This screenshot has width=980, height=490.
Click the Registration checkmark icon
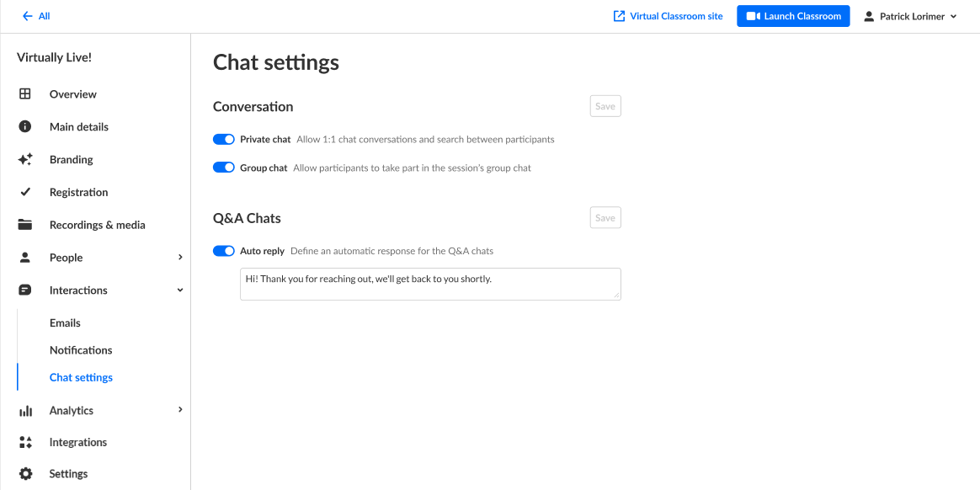pos(25,192)
